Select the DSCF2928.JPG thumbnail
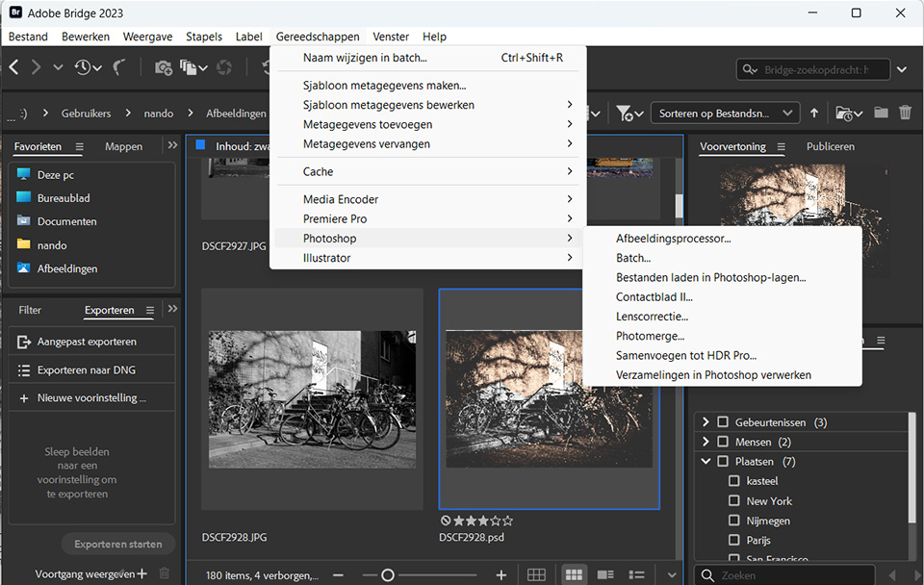 point(312,399)
